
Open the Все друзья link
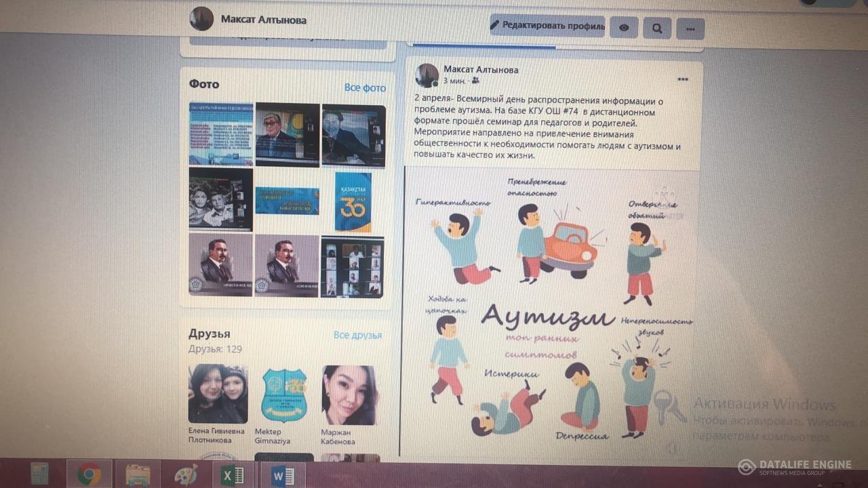click(357, 335)
